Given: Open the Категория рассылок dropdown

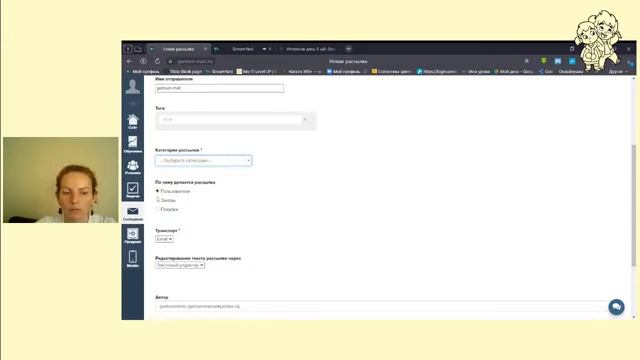Looking at the screenshot, I should (x=203, y=160).
